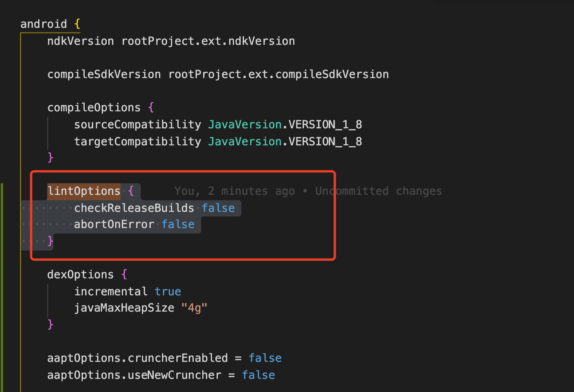The width and height of the screenshot is (574, 392).
Task: Click 'javaMaxHeapSize' property
Action: coord(124,308)
